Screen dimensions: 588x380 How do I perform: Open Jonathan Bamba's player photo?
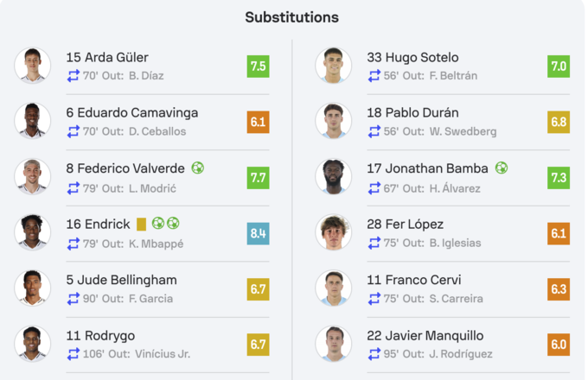[x=334, y=177]
